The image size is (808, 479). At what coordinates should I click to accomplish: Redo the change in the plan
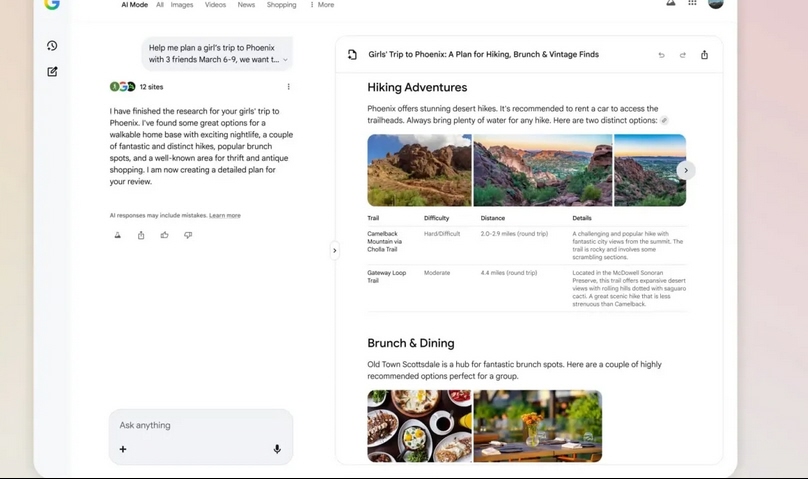(x=683, y=55)
